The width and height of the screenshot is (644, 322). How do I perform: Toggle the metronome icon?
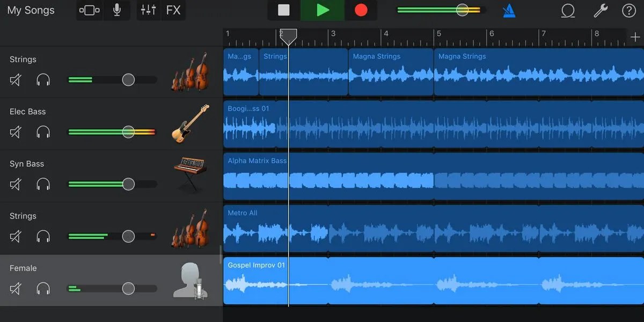pos(509,10)
